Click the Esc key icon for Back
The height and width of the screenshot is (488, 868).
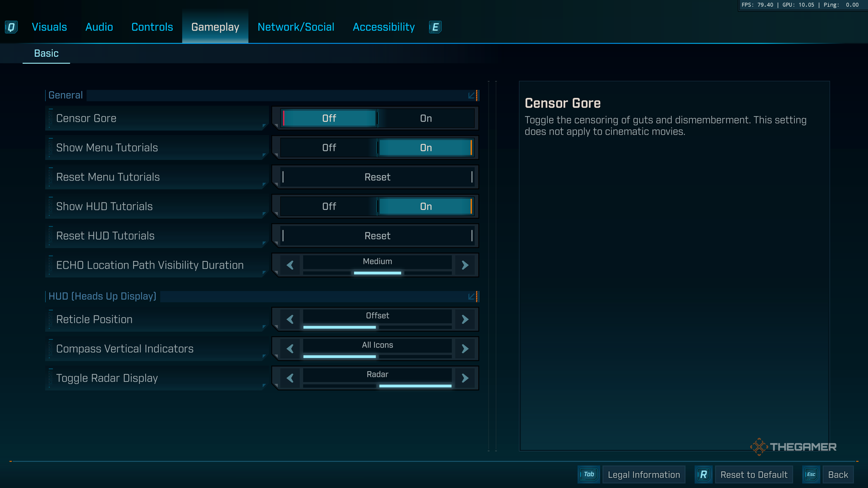[x=811, y=474]
